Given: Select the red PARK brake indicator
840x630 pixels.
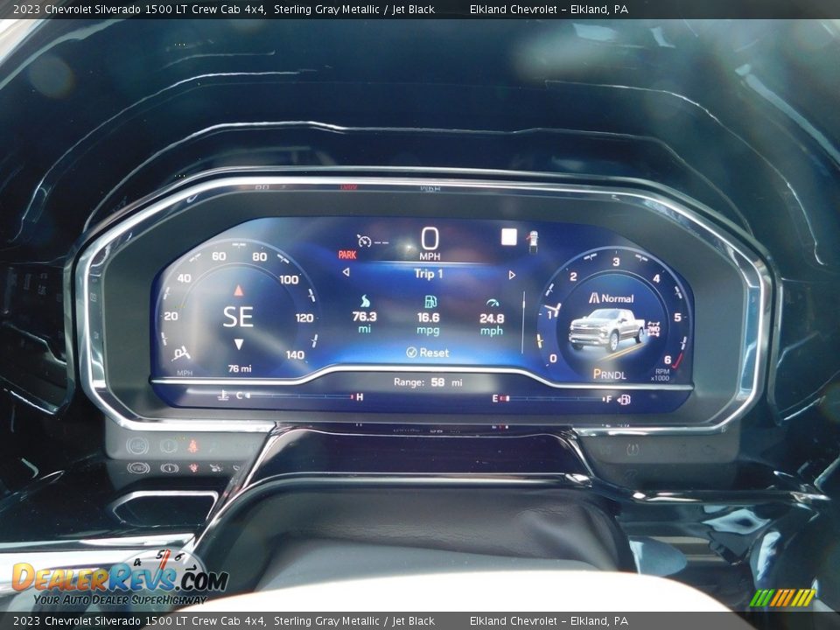Looking at the screenshot, I should click(347, 255).
